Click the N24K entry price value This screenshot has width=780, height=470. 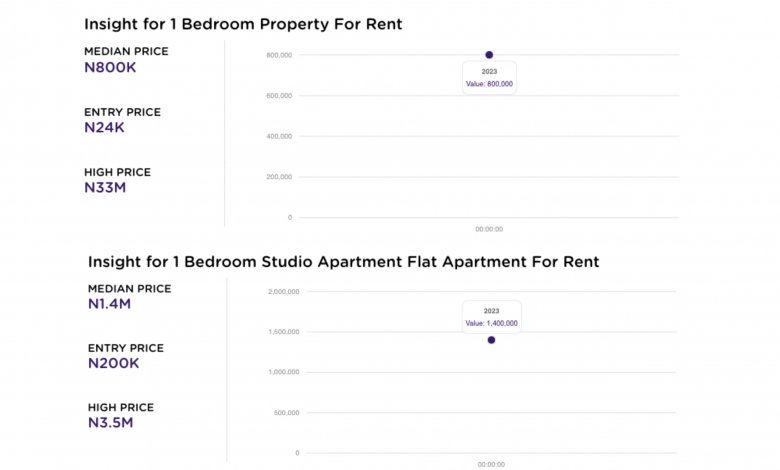[106, 127]
